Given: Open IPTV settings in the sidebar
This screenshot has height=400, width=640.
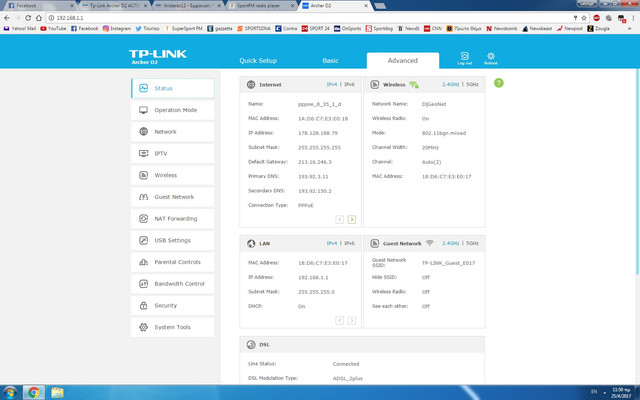Looking at the screenshot, I should pyautogui.click(x=173, y=153).
